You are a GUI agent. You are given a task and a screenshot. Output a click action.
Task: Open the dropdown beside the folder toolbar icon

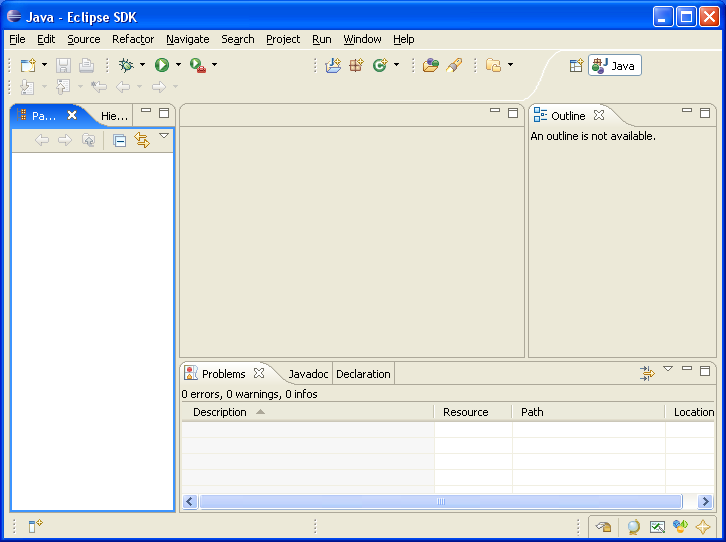click(x=510, y=65)
